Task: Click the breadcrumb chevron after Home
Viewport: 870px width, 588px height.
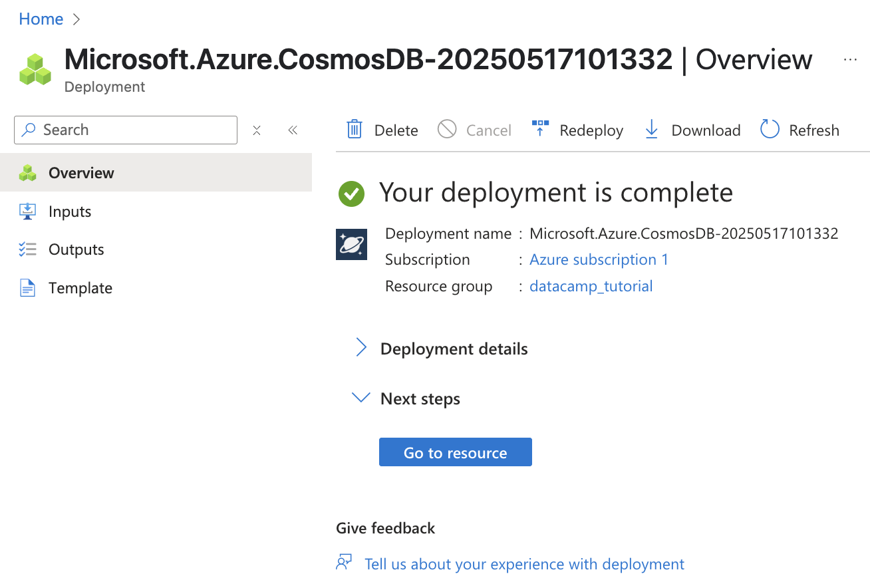Action: click(x=76, y=19)
